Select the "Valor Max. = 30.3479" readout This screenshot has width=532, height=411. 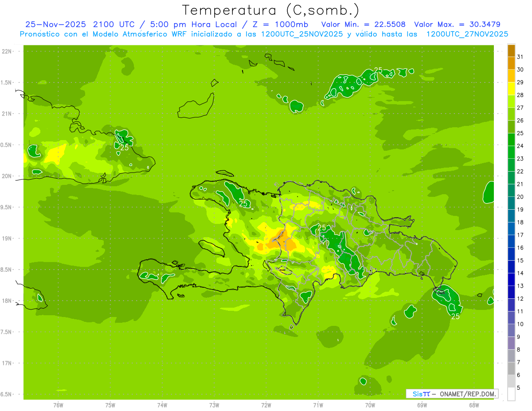pos(457,24)
